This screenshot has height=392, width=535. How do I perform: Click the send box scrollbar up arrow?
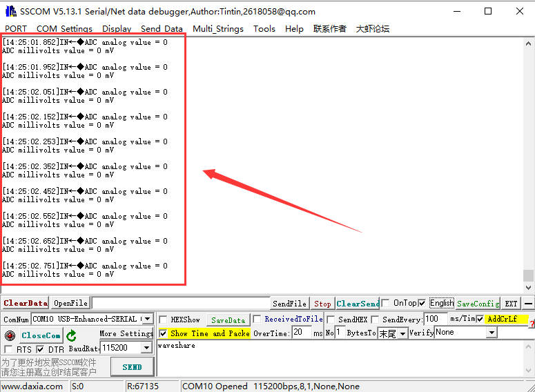[528, 347]
